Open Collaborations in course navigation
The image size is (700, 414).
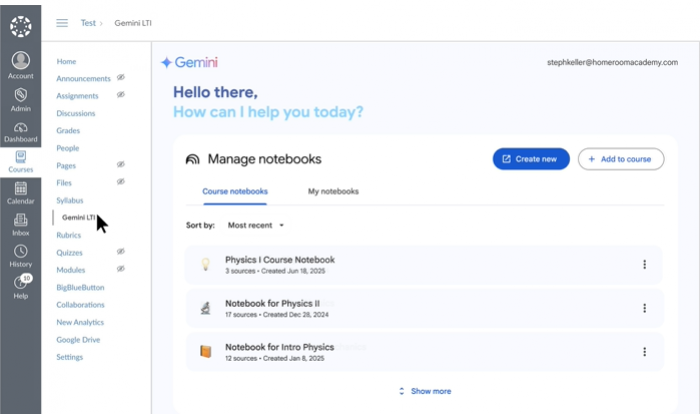(x=80, y=305)
